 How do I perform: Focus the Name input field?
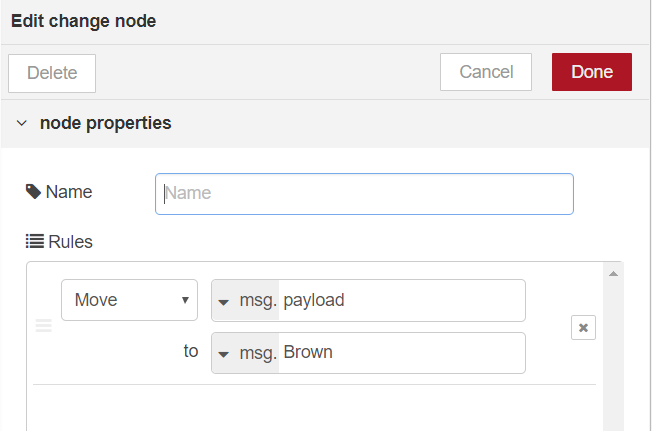point(364,193)
